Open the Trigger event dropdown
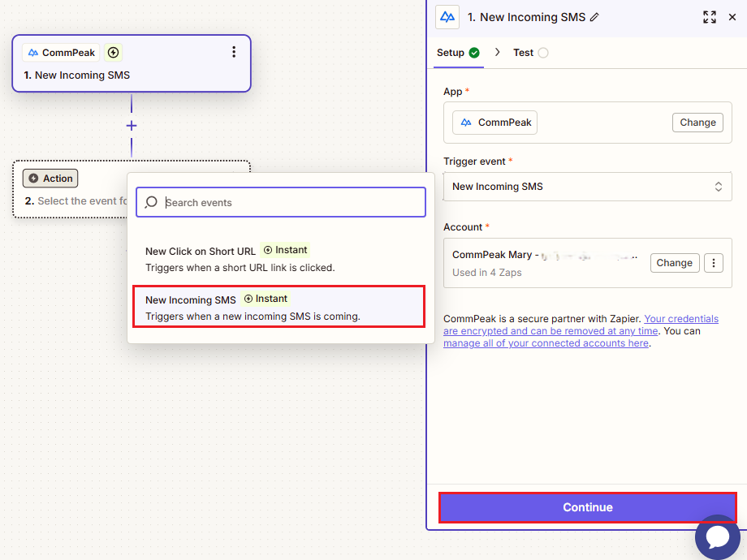The height and width of the screenshot is (560, 747). tap(587, 187)
